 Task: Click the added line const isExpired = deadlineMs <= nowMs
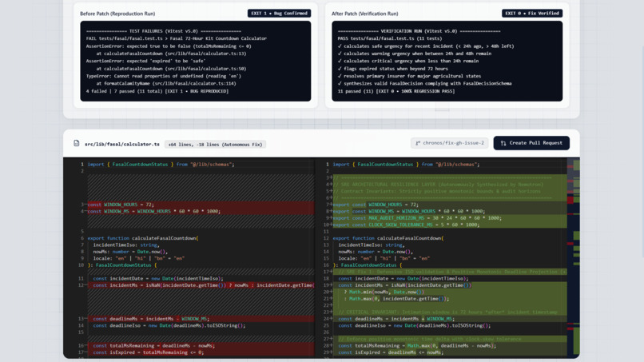click(450, 352)
